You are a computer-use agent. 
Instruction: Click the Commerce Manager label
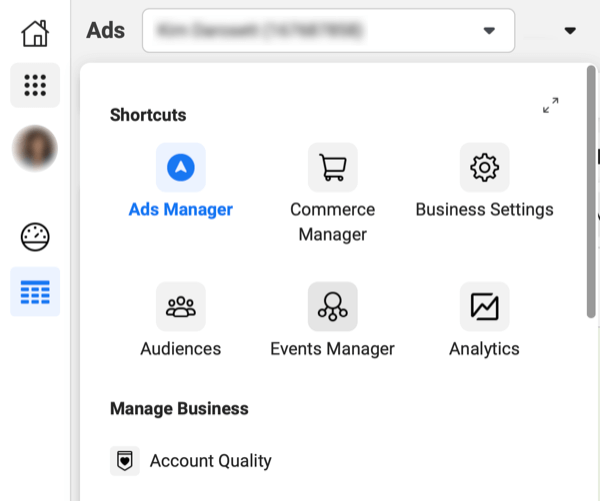[x=333, y=222]
